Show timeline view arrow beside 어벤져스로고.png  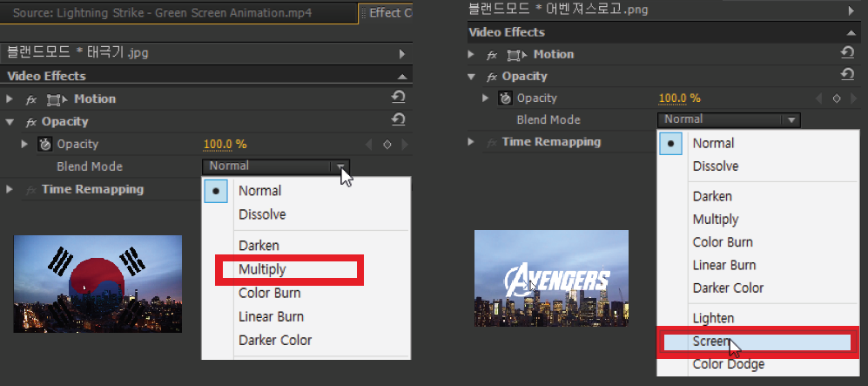(851, 10)
